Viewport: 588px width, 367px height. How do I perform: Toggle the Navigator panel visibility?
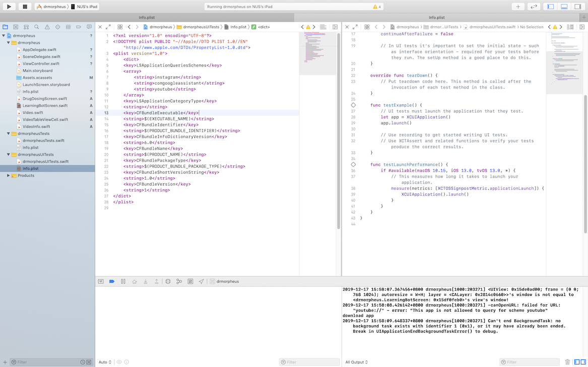pos(550,7)
